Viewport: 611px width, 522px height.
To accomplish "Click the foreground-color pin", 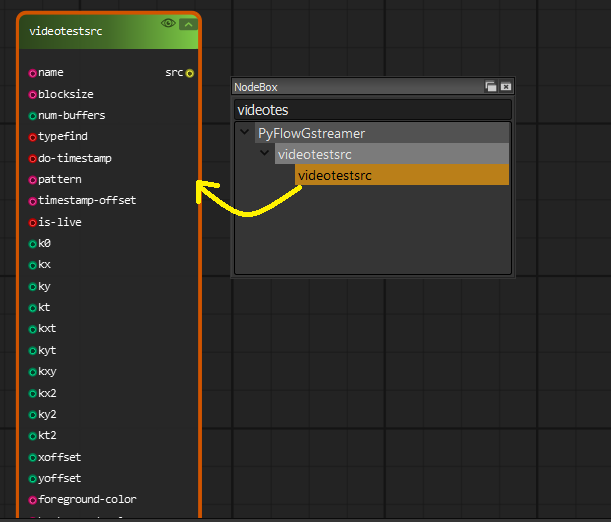I will pos(33,500).
